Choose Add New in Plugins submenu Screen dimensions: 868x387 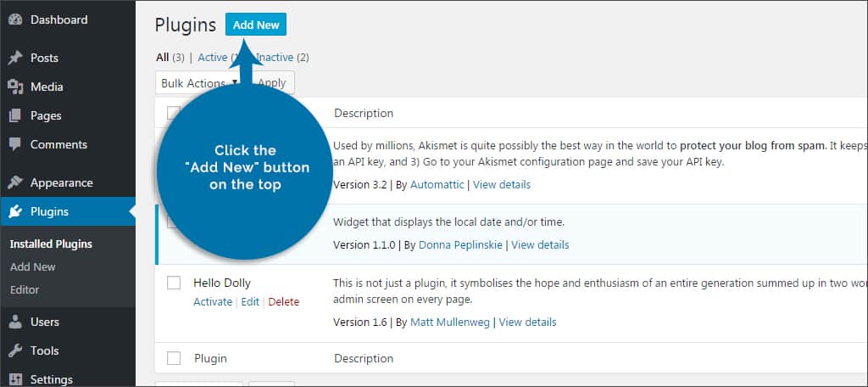33,267
